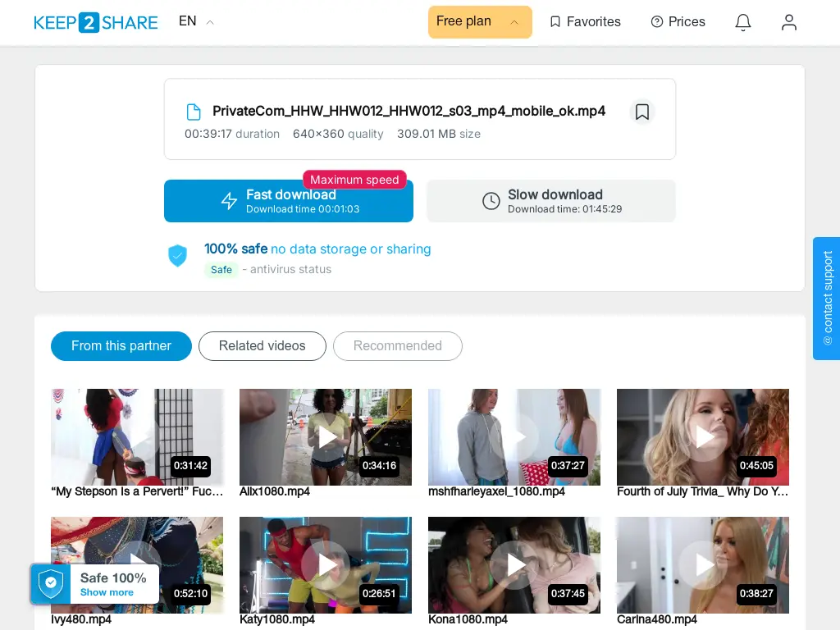Open the user account icon

pyautogui.click(x=788, y=22)
